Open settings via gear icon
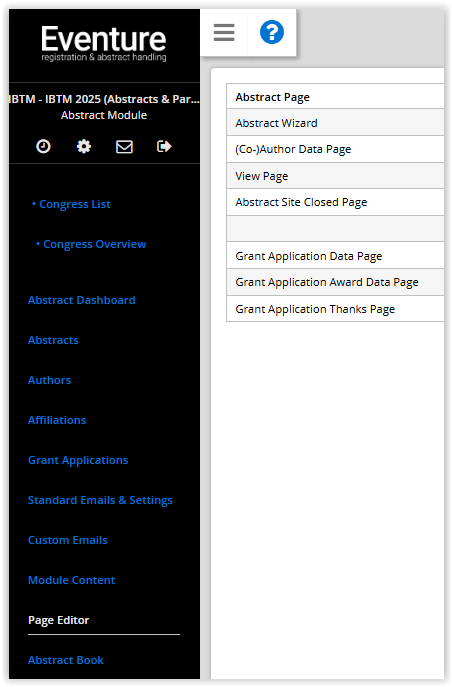The width and height of the screenshot is (452, 687). coord(84,146)
